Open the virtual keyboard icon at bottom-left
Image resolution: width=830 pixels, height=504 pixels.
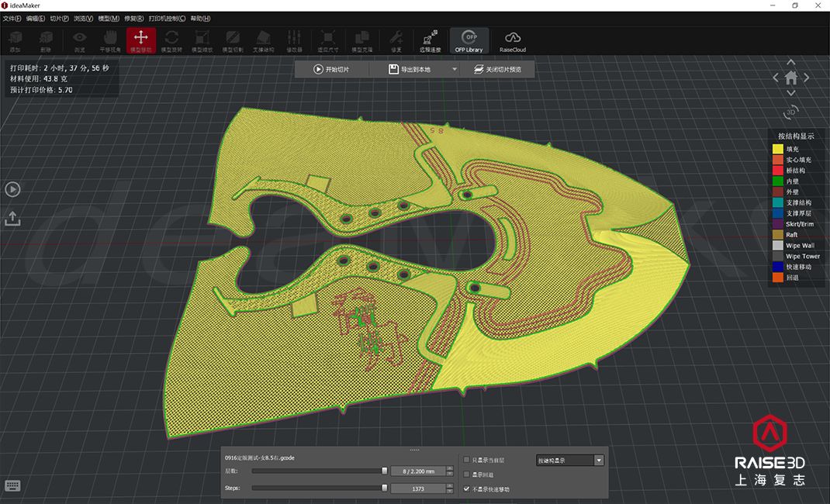click(12, 486)
